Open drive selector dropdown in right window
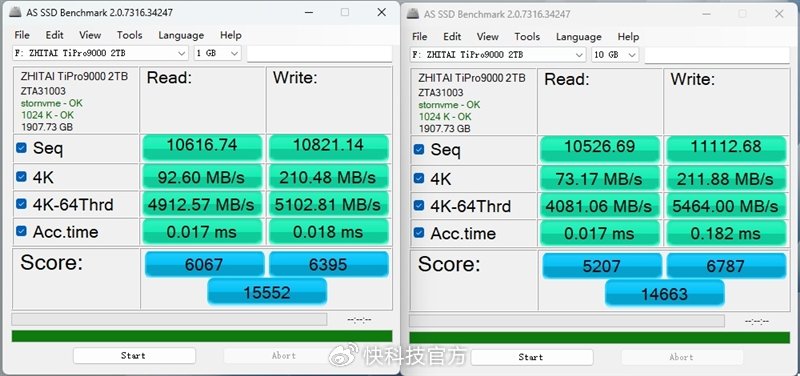This screenshot has width=800, height=376. 498,55
